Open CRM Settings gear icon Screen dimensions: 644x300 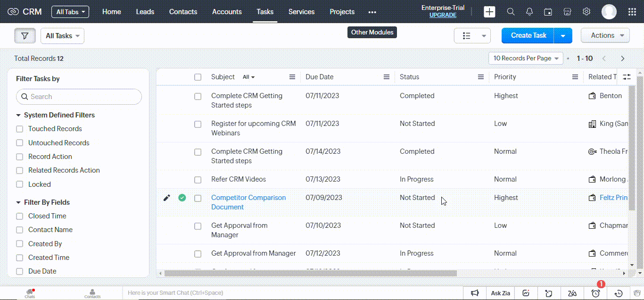point(586,11)
